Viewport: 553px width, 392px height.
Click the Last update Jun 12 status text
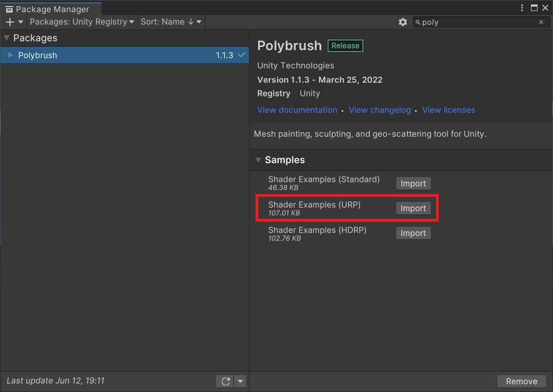pos(55,381)
